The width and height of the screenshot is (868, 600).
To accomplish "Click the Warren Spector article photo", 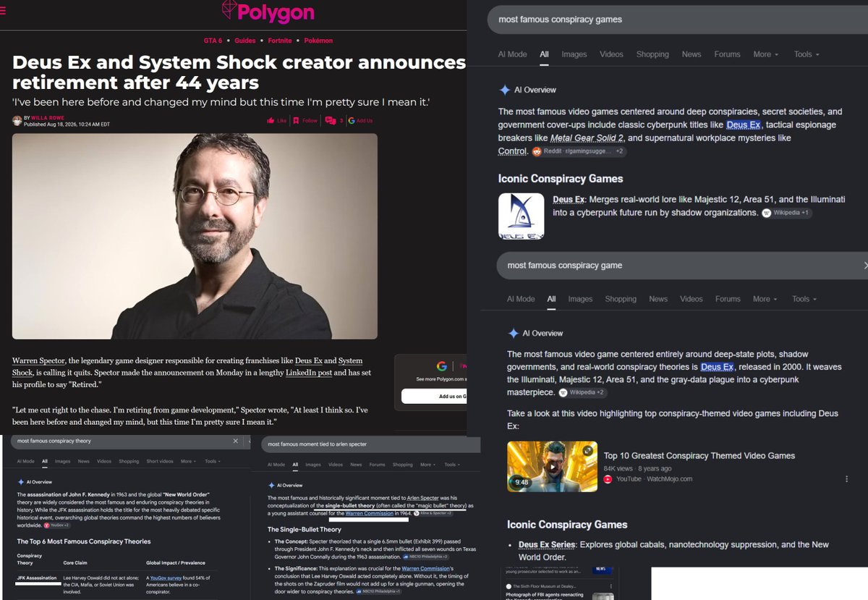I will coord(195,236).
